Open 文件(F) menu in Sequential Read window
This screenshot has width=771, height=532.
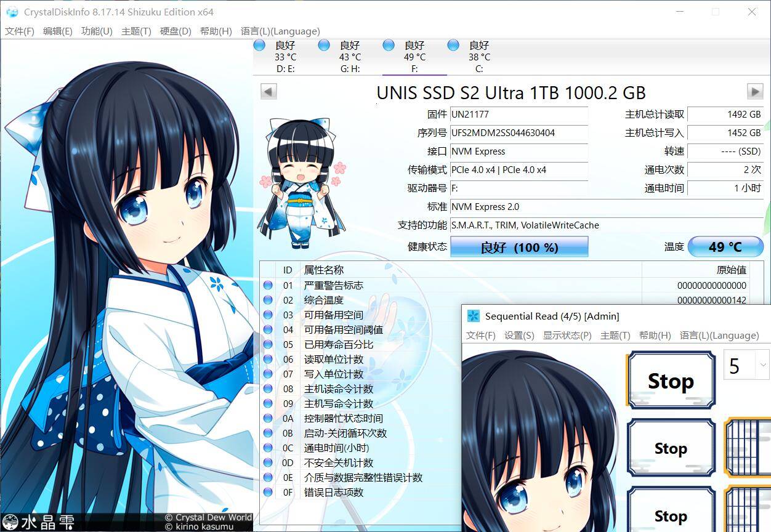pyautogui.click(x=481, y=336)
